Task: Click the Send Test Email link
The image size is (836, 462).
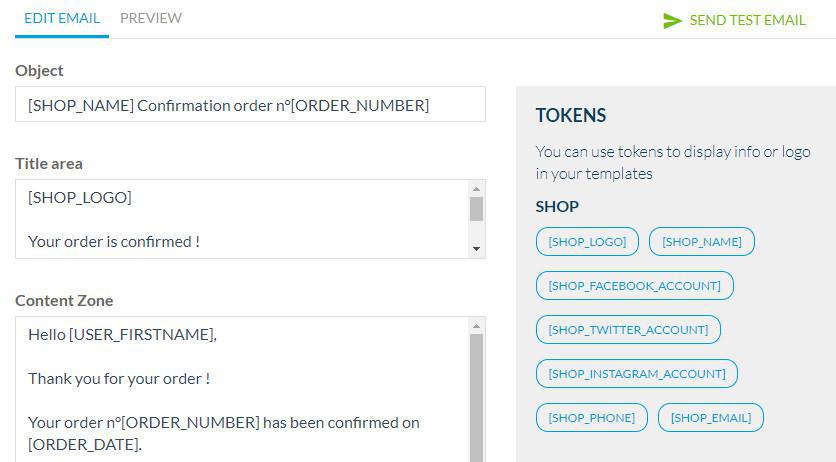Action: (747, 20)
